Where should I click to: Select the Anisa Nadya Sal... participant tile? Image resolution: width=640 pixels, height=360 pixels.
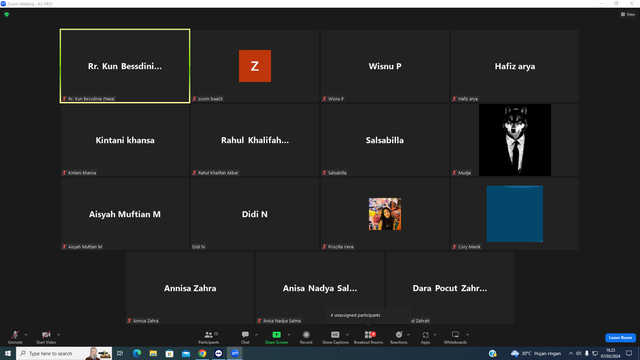coord(320,288)
